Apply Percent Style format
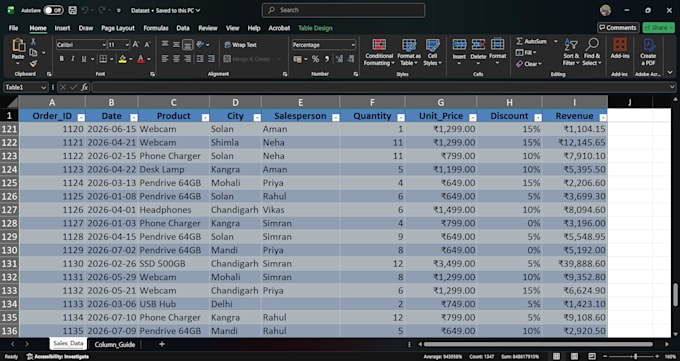Screen dimensions: 680x361 [315, 59]
